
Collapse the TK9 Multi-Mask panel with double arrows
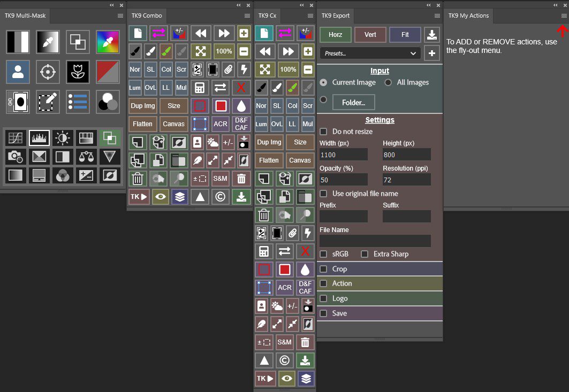[112, 5]
